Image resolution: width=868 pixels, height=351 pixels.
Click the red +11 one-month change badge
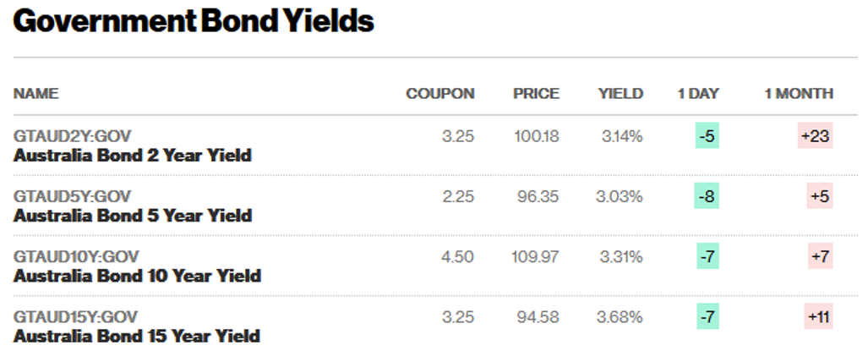[819, 316]
